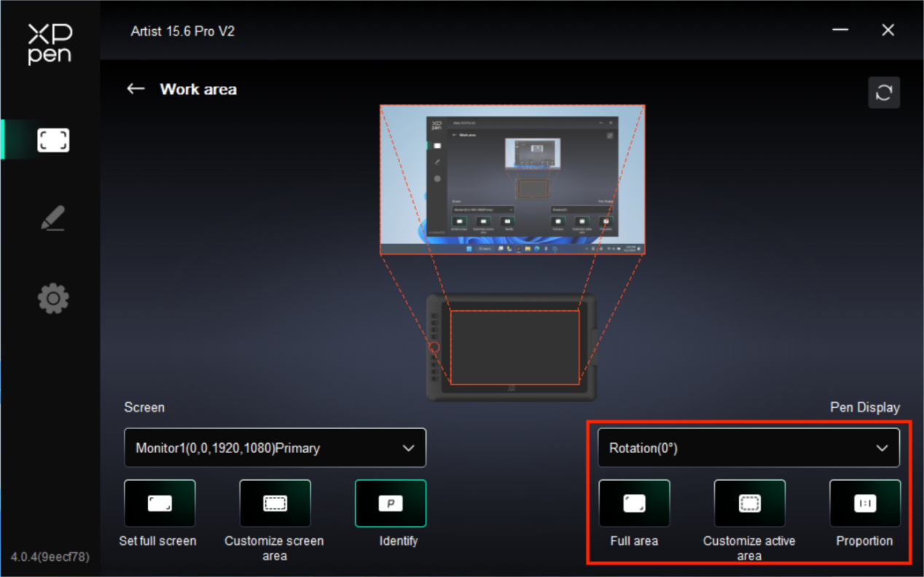The image size is (924, 577).
Task: Select the Full area icon
Action: point(634,503)
